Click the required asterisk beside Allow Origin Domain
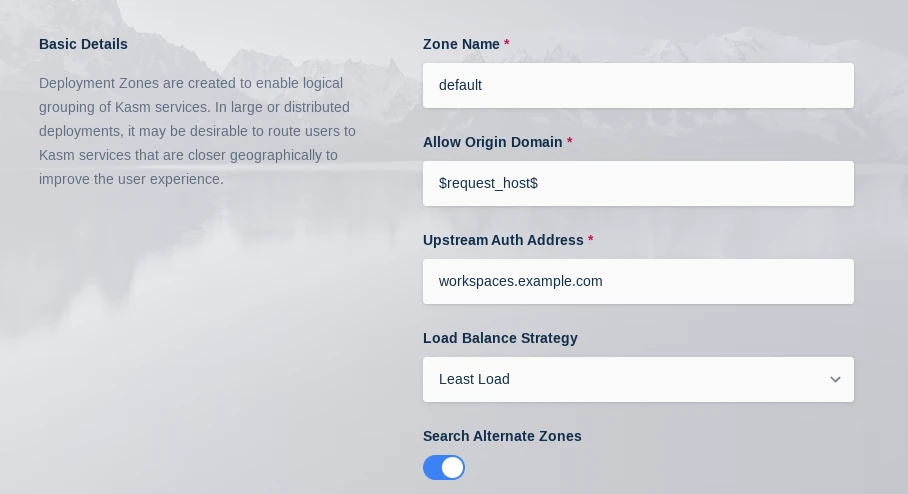 tap(570, 142)
